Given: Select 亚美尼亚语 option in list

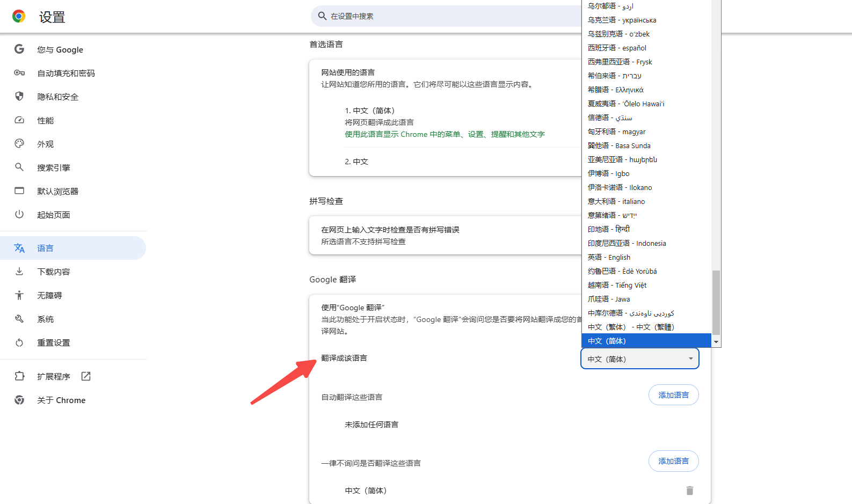Looking at the screenshot, I should (646, 159).
